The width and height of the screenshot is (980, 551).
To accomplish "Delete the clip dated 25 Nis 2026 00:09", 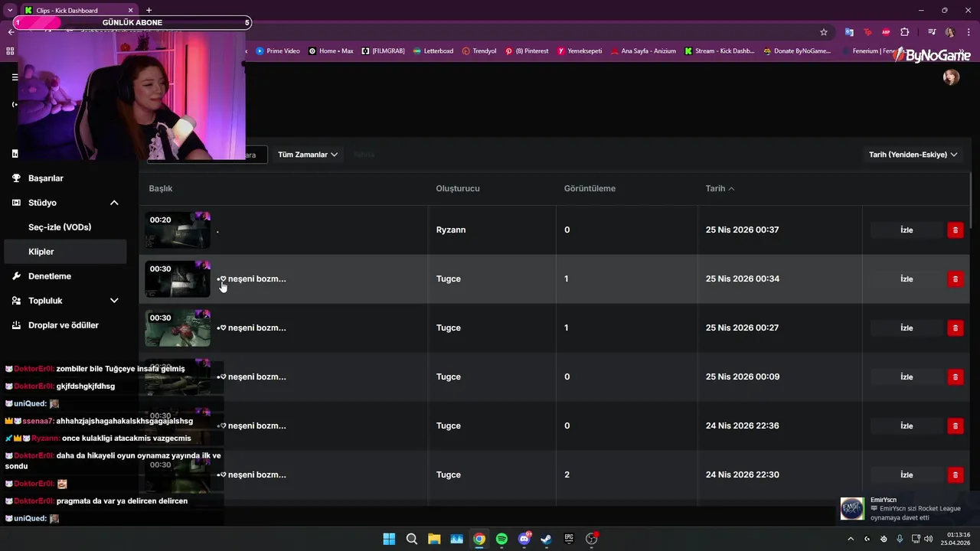I will point(955,377).
